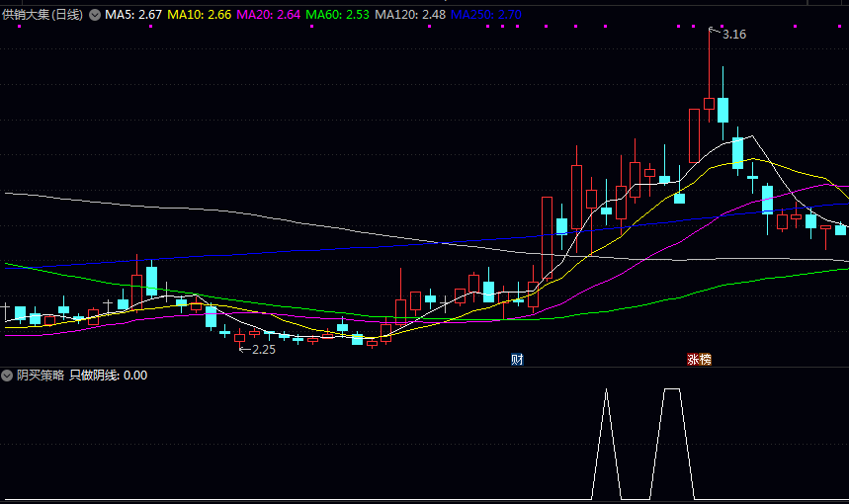
Task: Click the 只做阴线: 0.00 value label
Action: point(109,376)
